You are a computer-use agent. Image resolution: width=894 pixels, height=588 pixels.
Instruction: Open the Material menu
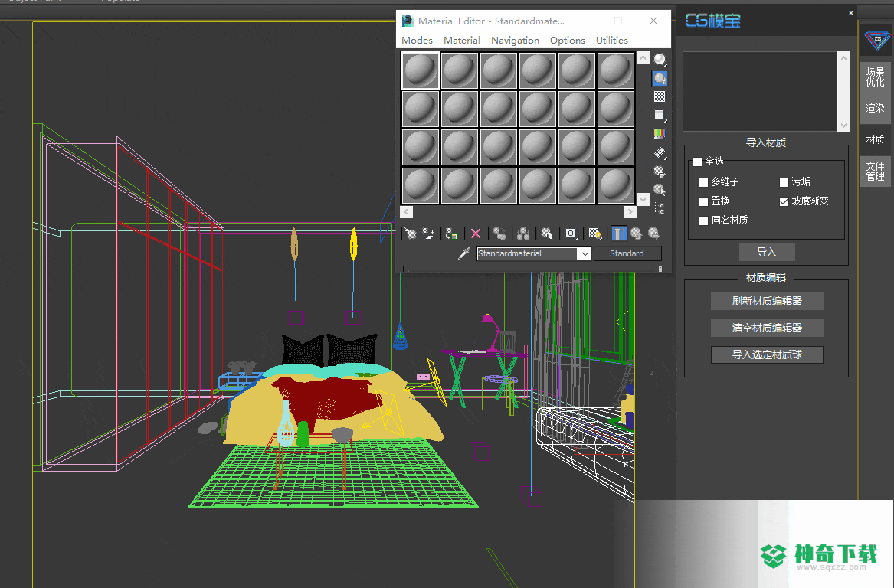coord(462,41)
